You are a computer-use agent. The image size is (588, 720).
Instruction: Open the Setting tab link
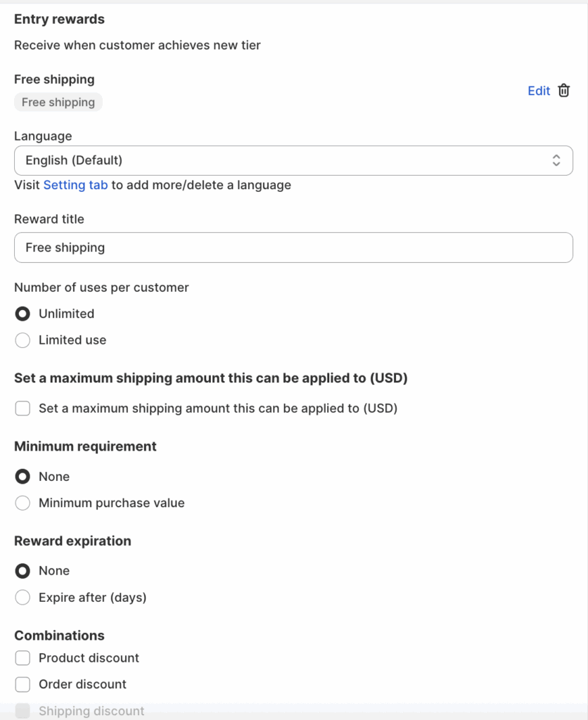tap(75, 185)
